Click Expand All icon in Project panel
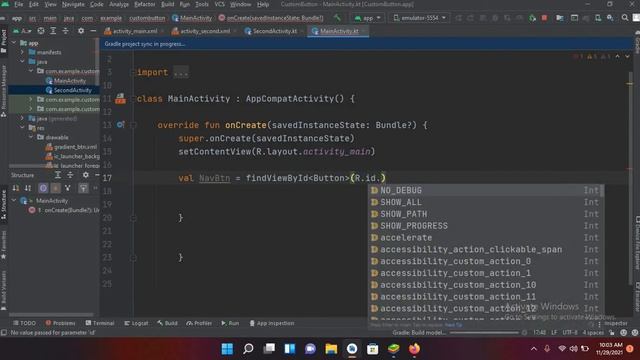 [53, 31]
